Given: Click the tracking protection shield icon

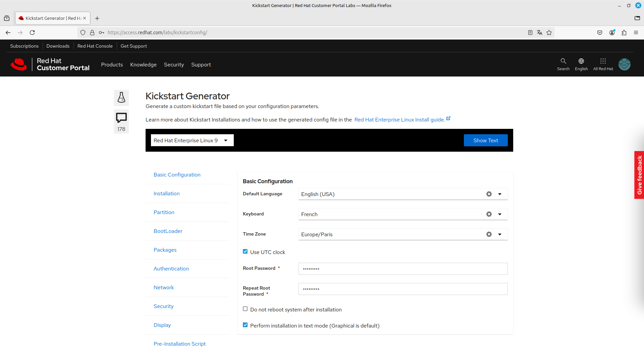Looking at the screenshot, I should pyautogui.click(x=83, y=33).
